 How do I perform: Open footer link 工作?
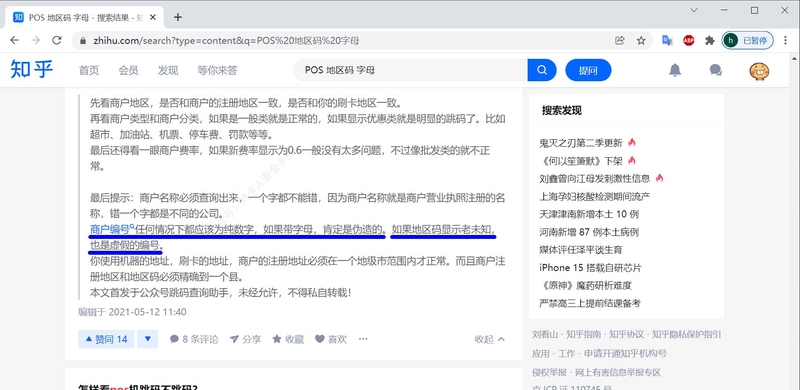click(567, 353)
